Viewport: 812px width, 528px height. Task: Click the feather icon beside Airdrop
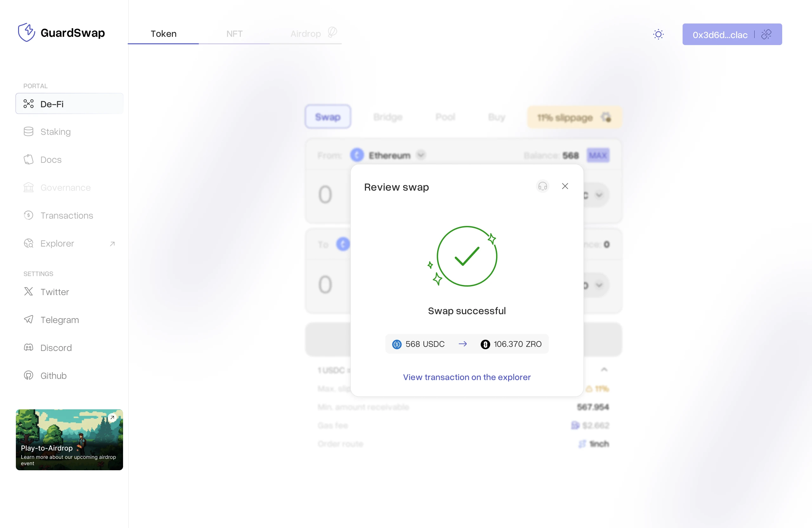(332, 32)
